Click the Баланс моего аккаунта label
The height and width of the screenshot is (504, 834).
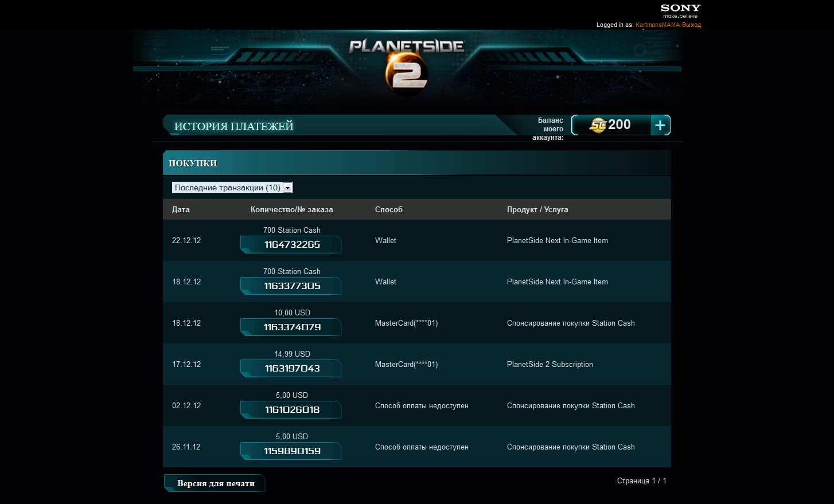(548, 128)
